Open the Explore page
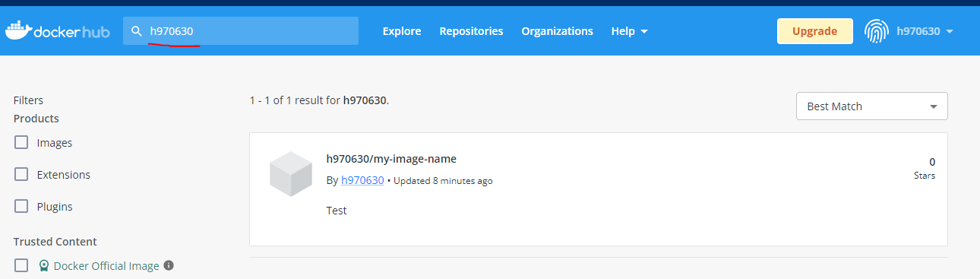The height and width of the screenshot is (279, 980). click(x=402, y=31)
